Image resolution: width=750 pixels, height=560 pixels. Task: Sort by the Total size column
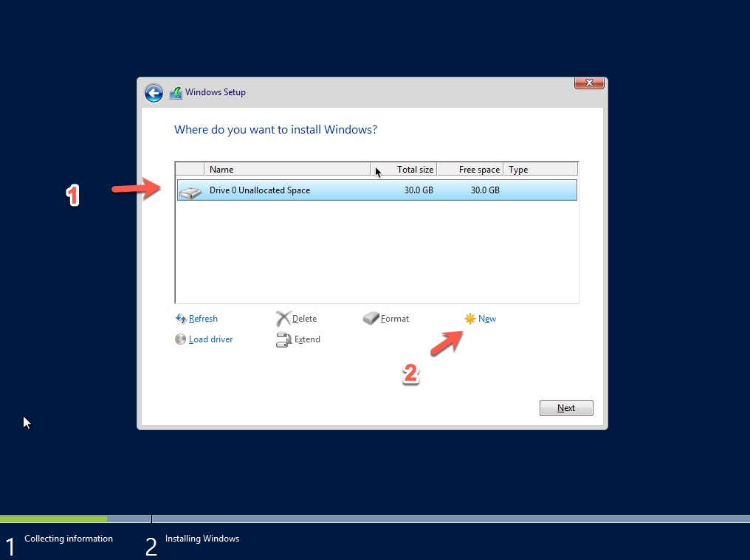(x=403, y=169)
